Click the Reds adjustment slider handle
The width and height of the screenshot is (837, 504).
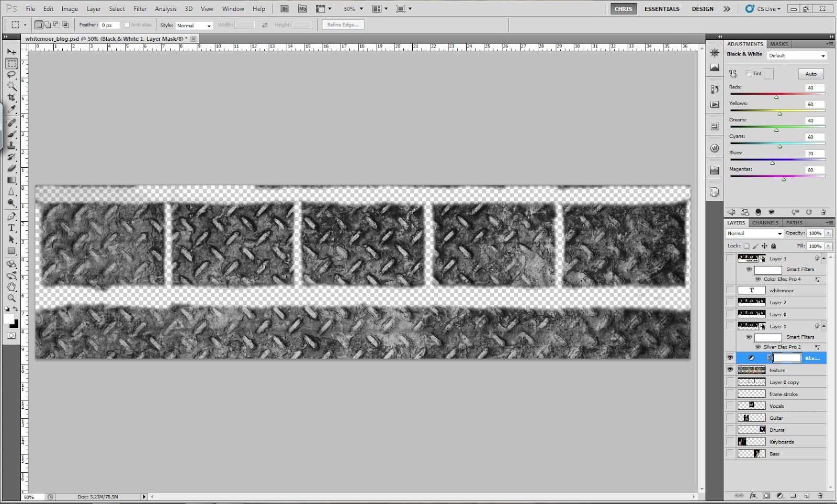pyautogui.click(x=776, y=96)
